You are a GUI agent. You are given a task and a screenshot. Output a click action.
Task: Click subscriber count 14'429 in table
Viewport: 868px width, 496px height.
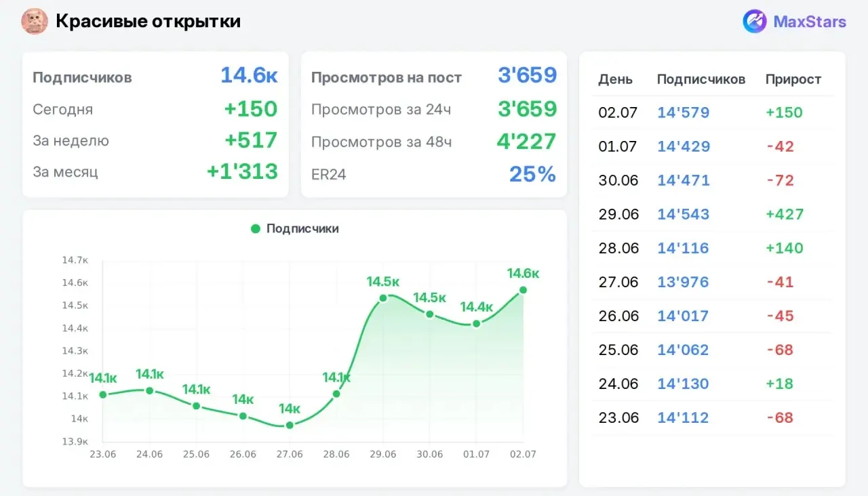[684, 146]
